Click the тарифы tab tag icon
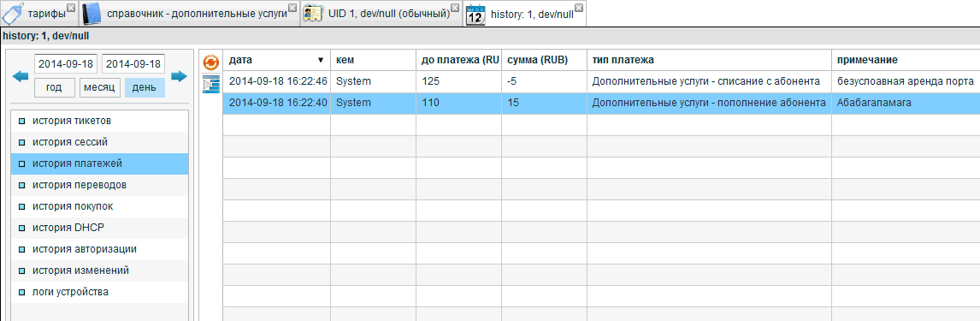Screen dimensions: 980x321 [x=14, y=14]
